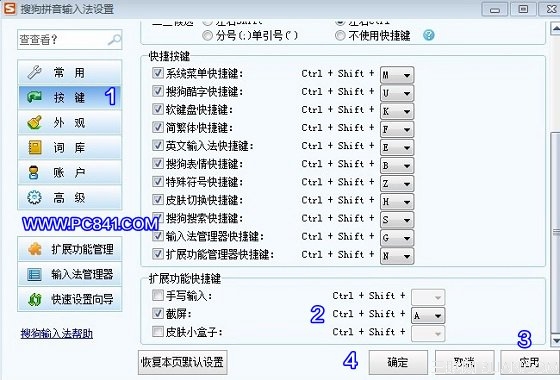Toggle 输入法管理器快捷键 checkbox

coord(158,236)
